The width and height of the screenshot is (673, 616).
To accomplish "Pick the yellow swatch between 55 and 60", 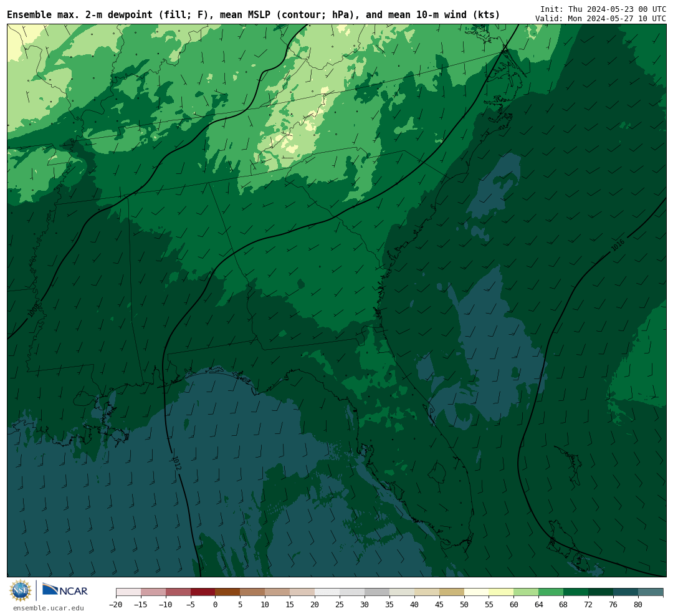I will tap(502, 592).
